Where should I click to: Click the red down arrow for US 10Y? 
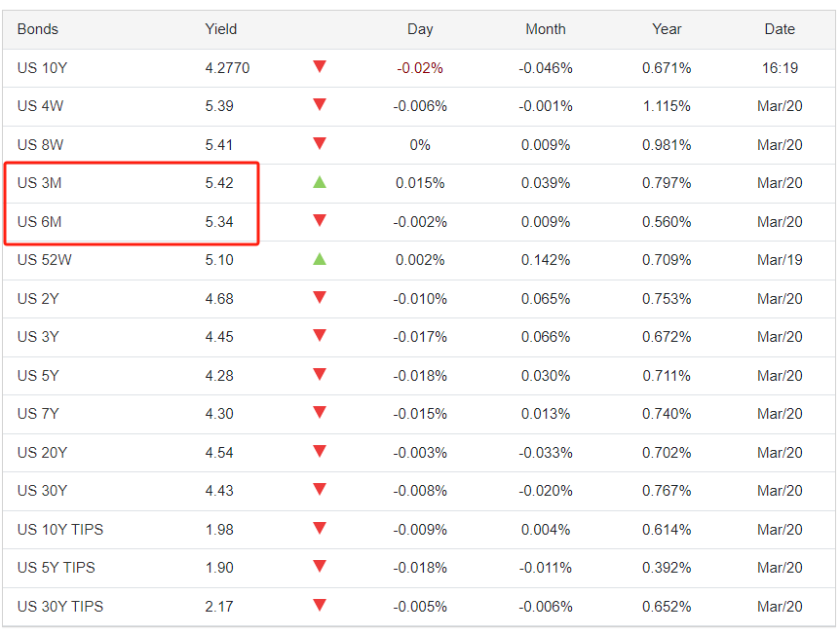click(320, 67)
